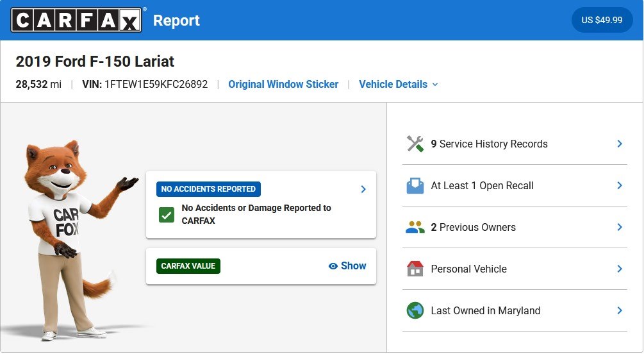Click the 28,532 mi mileage text

tap(38, 84)
